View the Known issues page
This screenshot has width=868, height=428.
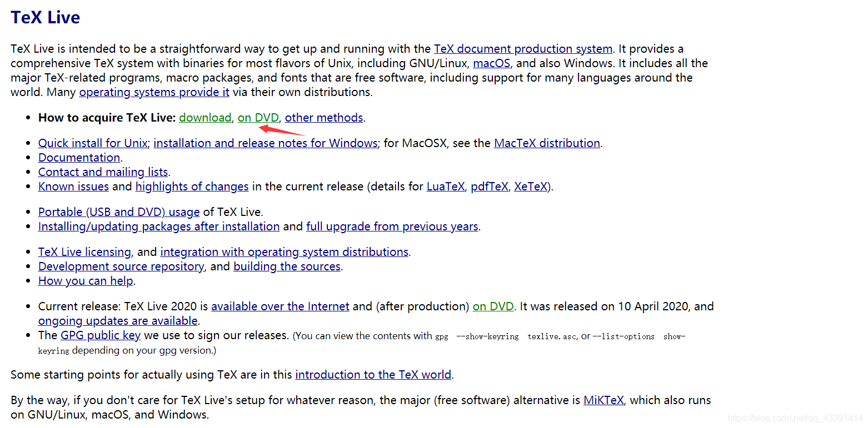tap(73, 187)
